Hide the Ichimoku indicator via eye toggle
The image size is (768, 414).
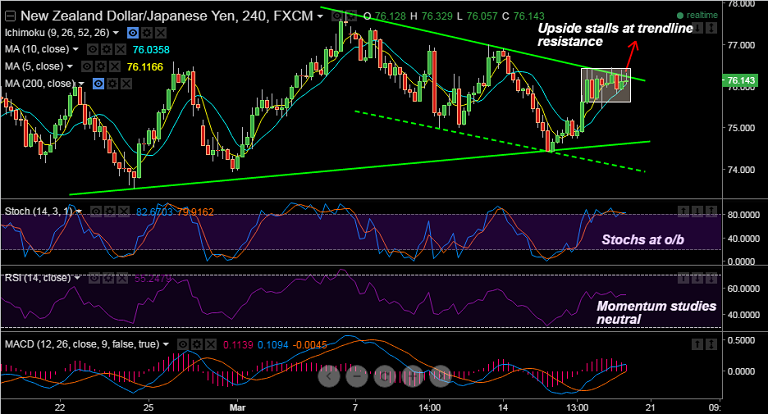pyautogui.click(x=133, y=33)
